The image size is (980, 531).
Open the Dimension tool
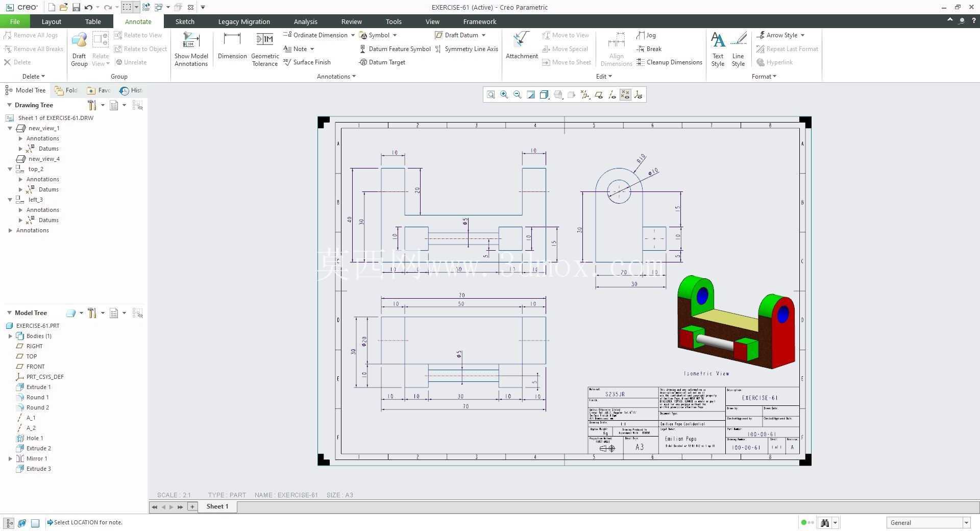232,46
